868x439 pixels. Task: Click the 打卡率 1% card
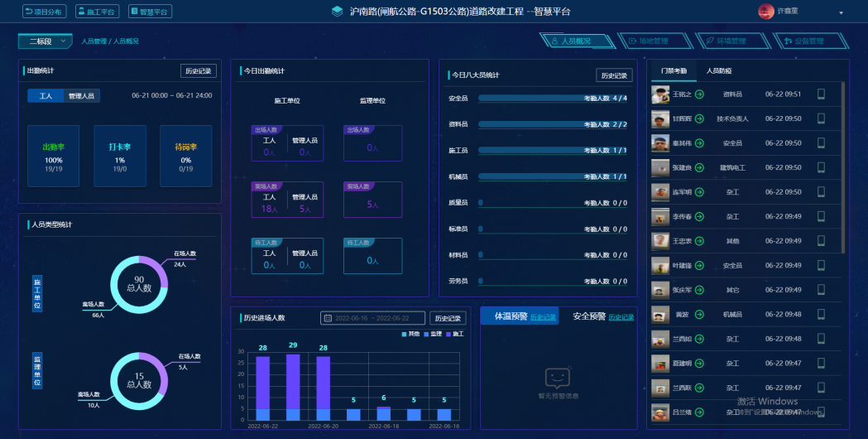tap(120, 156)
